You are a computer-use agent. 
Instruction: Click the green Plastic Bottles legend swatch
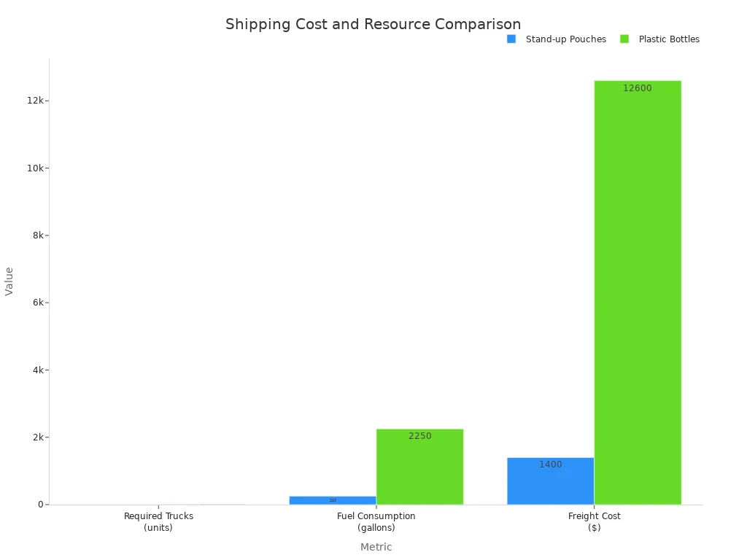(x=624, y=39)
